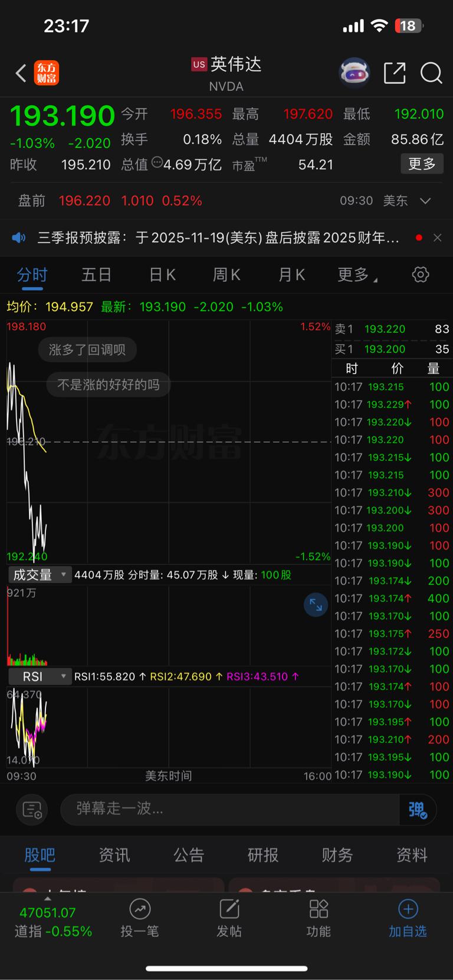
Task: Tap the 买1 193.200 order row
Action: coord(392,349)
